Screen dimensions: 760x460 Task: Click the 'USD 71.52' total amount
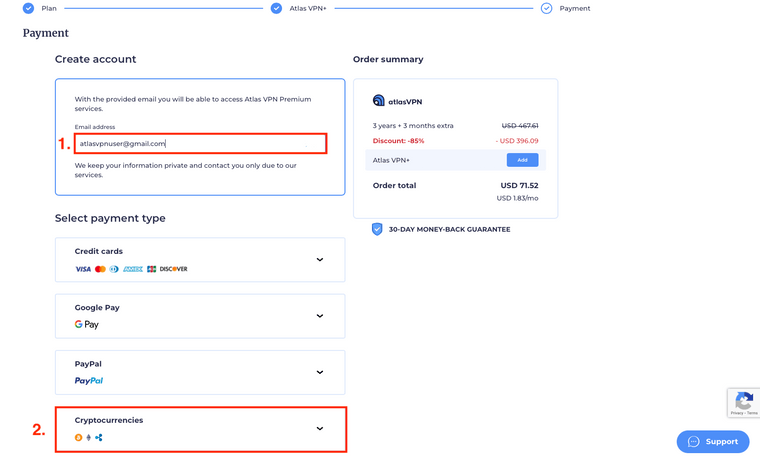(519, 185)
